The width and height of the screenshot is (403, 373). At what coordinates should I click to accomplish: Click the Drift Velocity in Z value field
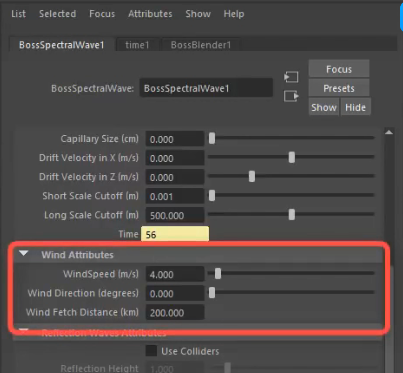(175, 177)
